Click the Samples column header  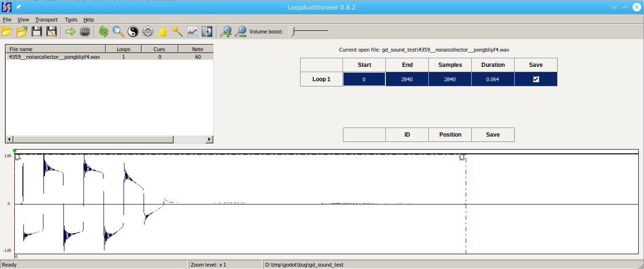[450, 65]
